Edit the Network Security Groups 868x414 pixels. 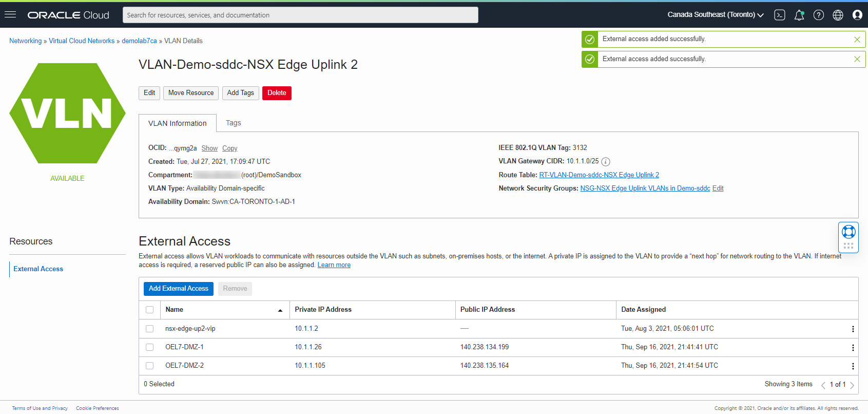718,189
